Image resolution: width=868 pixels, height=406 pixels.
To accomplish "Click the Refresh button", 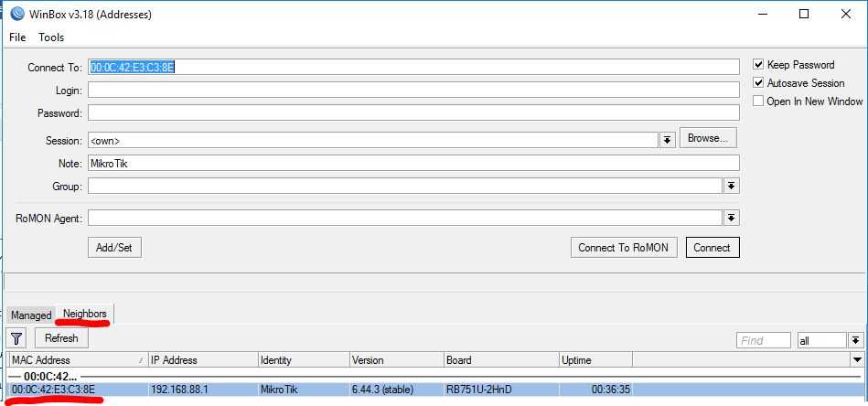I will pos(61,338).
